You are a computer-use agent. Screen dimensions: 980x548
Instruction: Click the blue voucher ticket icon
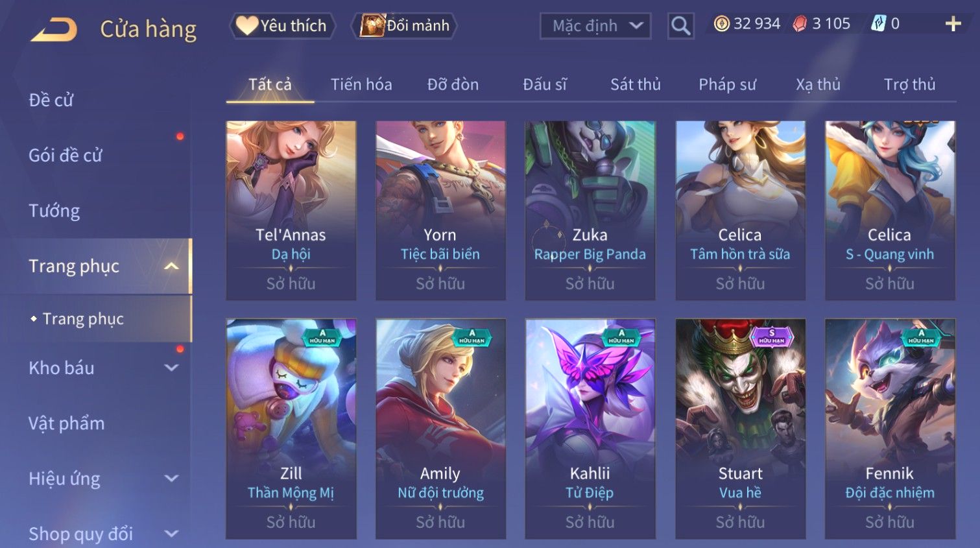pyautogui.click(x=878, y=24)
